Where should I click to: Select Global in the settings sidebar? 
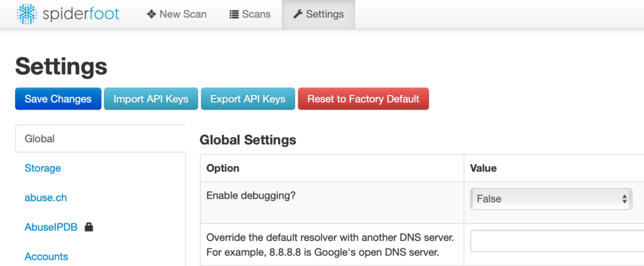(40, 138)
